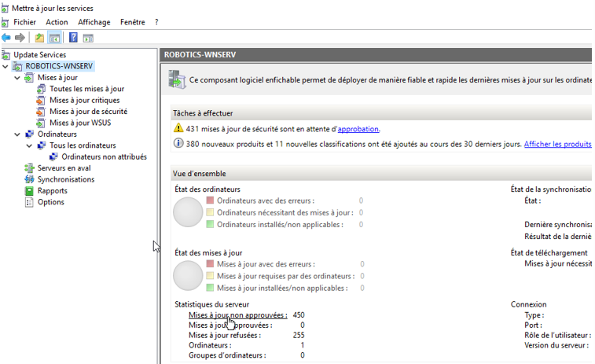Open the Afficher les produits link
595x364 pixels.
point(558,144)
